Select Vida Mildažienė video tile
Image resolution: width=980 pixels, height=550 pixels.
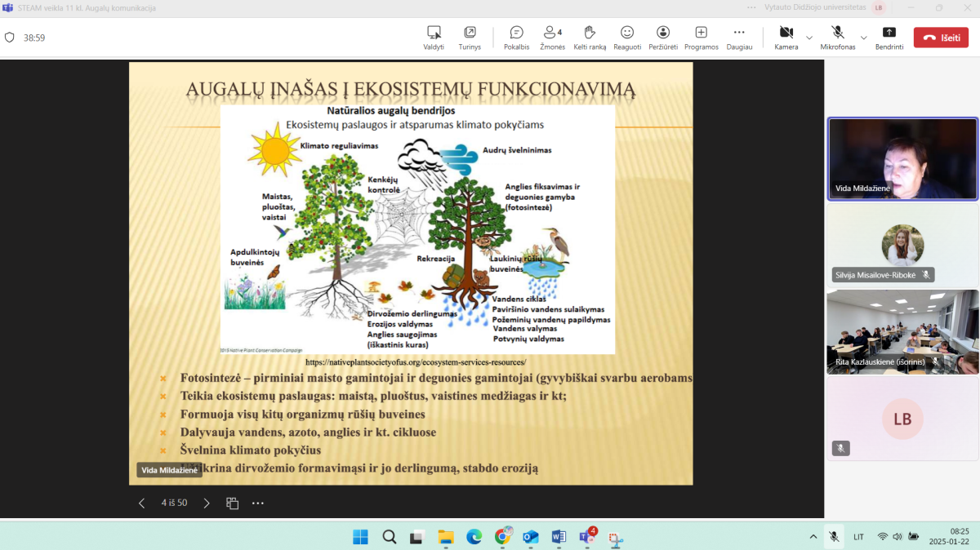tap(902, 159)
